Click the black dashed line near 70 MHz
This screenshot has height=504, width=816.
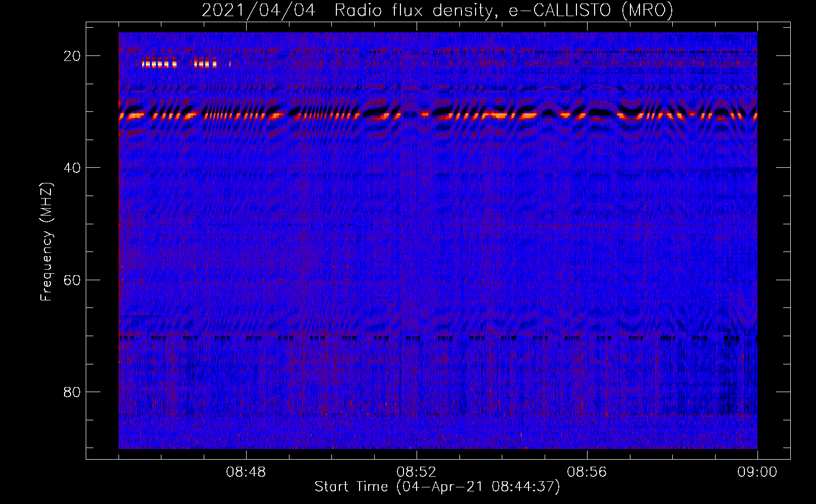pos(438,338)
